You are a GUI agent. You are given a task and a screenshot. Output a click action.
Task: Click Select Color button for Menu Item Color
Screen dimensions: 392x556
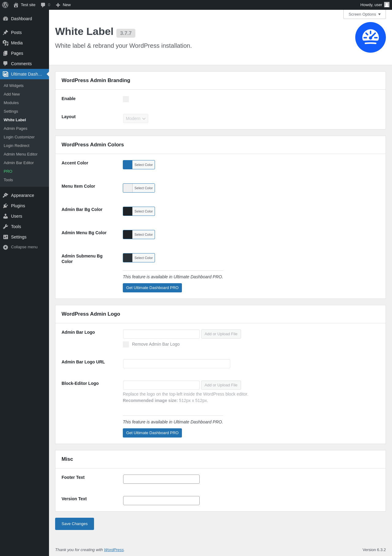pyautogui.click(x=144, y=188)
